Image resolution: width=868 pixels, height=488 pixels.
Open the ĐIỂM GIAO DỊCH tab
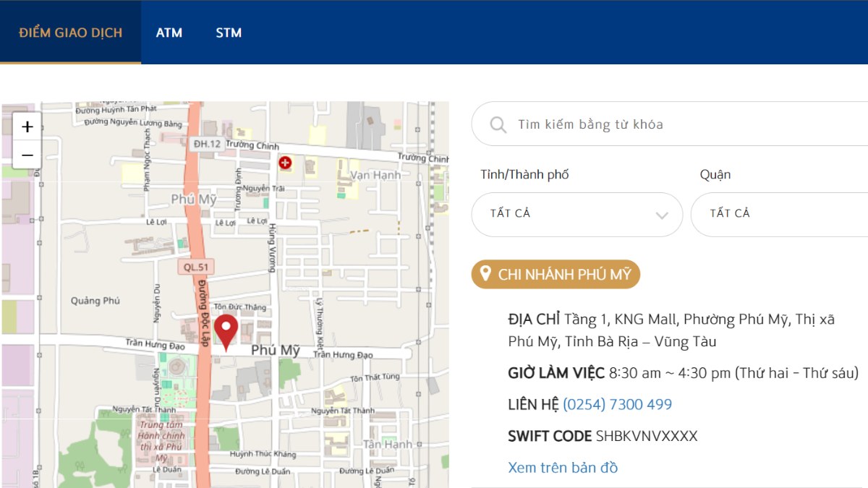click(70, 33)
